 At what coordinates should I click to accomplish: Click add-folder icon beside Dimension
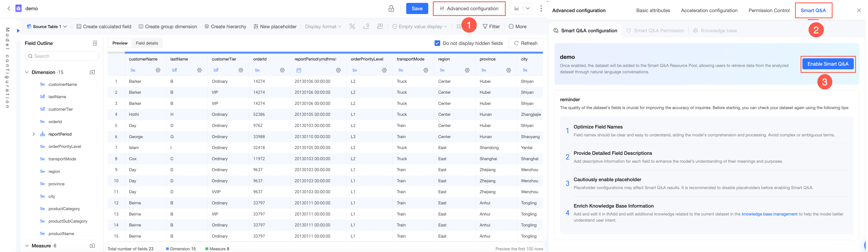(92, 72)
